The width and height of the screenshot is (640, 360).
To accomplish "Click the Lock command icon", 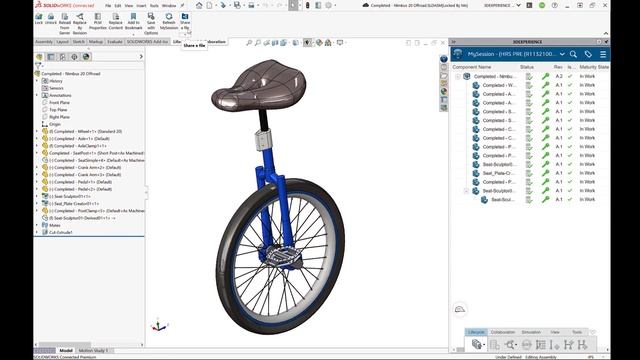I will 39,17.
